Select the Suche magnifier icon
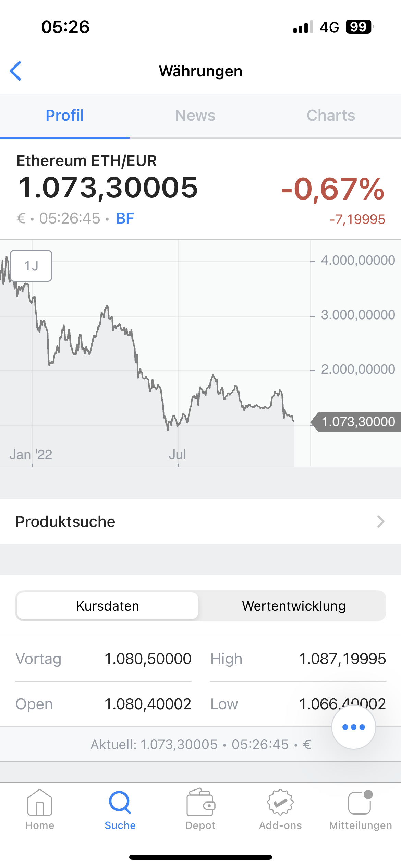Screen dimensions: 401x868 (120, 802)
